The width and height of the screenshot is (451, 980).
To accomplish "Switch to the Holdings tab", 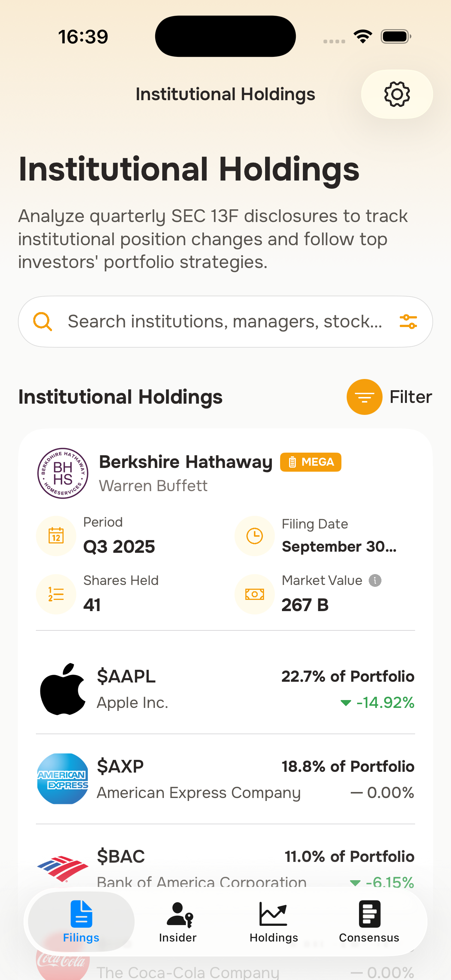I will pyautogui.click(x=274, y=921).
